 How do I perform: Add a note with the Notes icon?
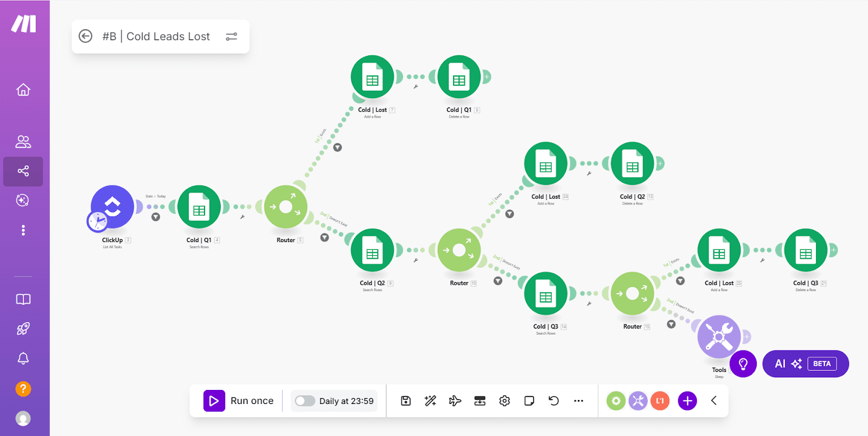point(529,401)
